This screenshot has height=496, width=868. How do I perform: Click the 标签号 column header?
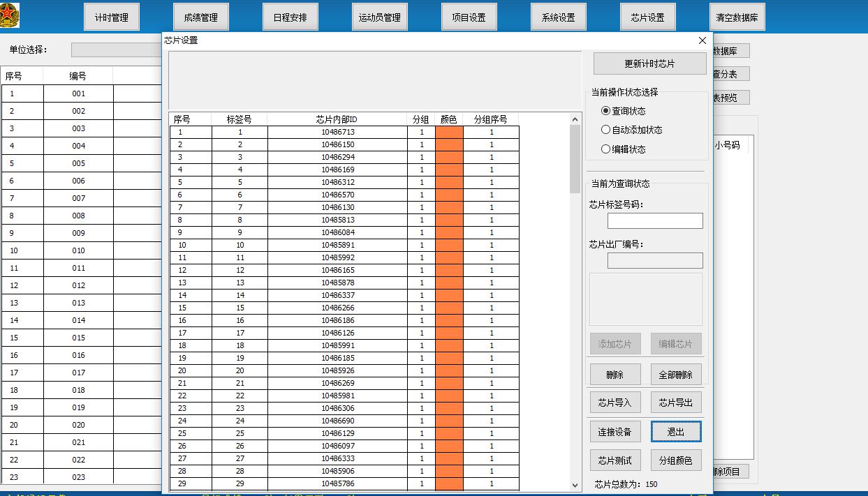(240, 119)
